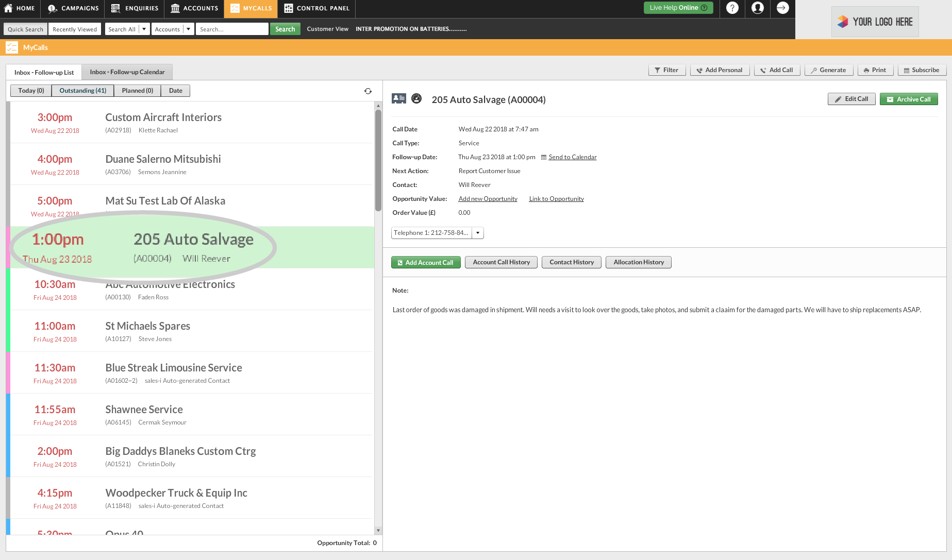The width and height of the screenshot is (952, 560).
Task: Open the Big Daddys Blaneks Custom Ctrg call
Action: pos(191,456)
